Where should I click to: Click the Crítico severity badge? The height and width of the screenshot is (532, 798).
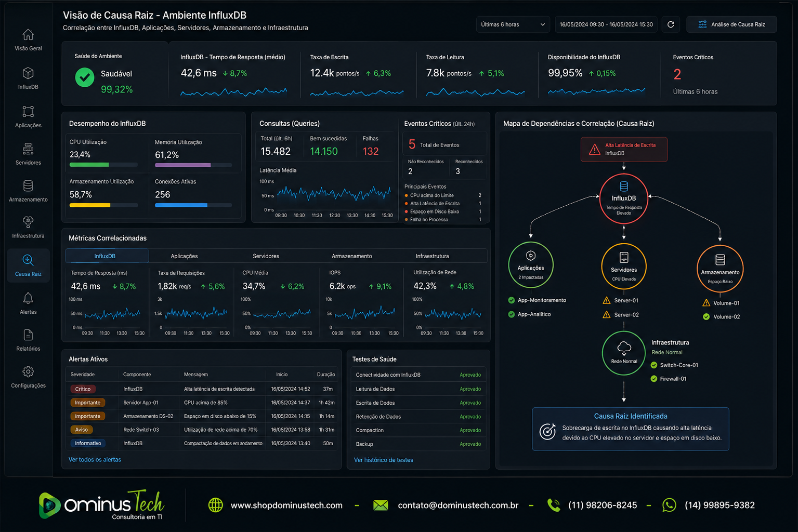(83, 389)
